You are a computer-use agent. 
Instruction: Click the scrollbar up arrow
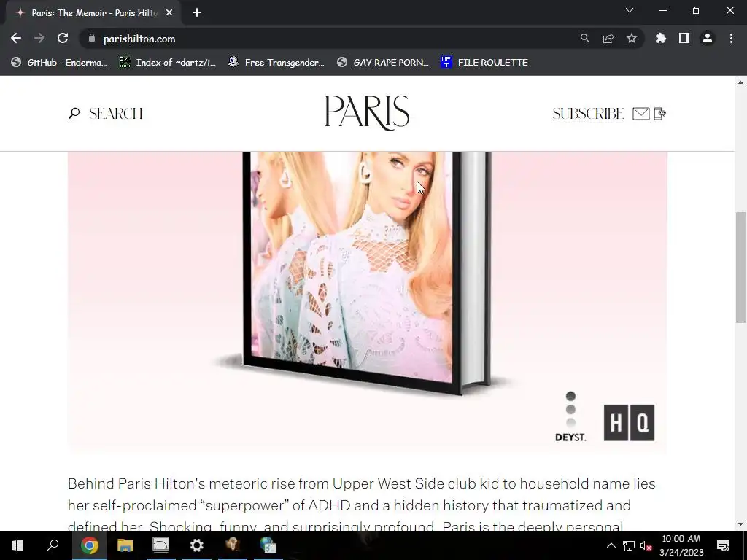(741, 82)
